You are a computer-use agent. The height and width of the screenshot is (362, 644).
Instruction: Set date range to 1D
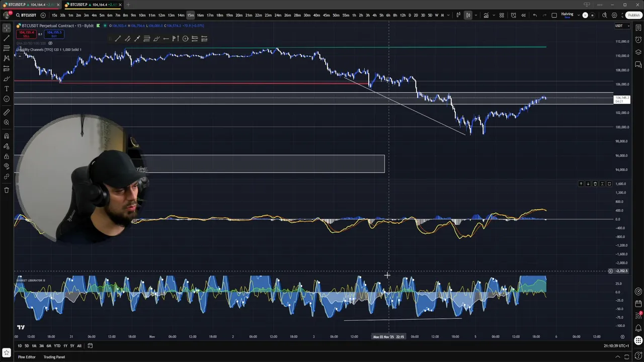coord(20,346)
